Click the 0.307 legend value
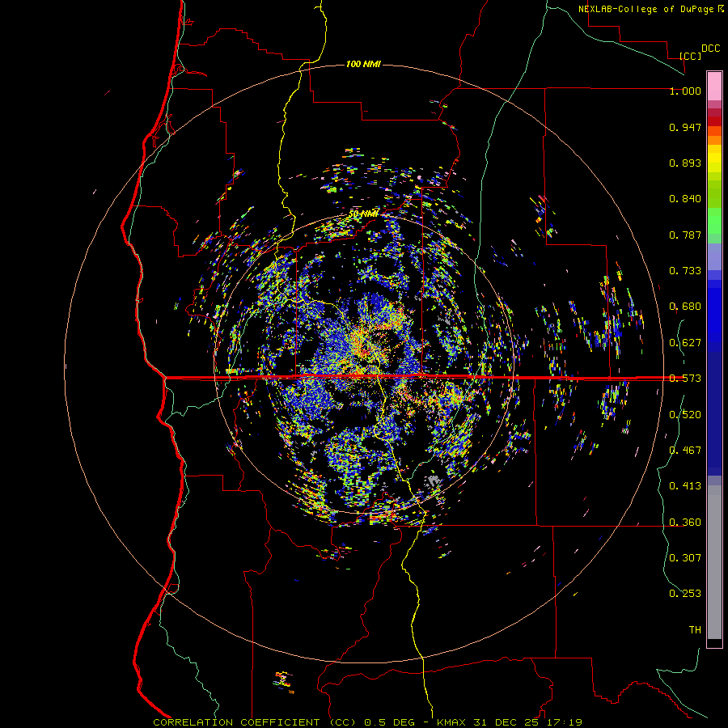This screenshot has width=728, height=728. pyautogui.click(x=685, y=558)
